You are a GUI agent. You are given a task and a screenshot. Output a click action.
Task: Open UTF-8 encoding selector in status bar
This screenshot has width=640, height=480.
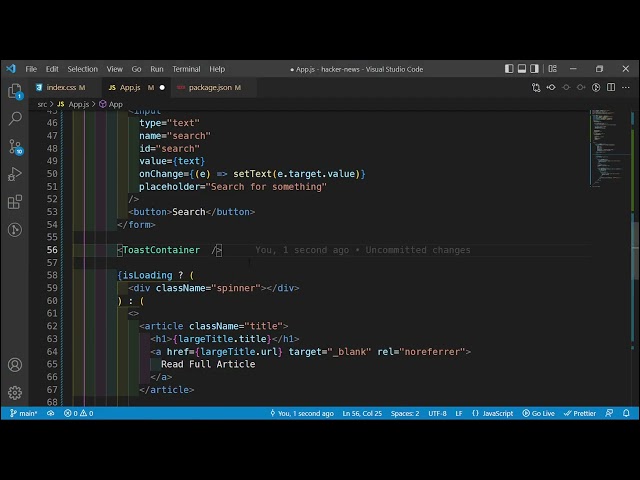[x=438, y=413]
